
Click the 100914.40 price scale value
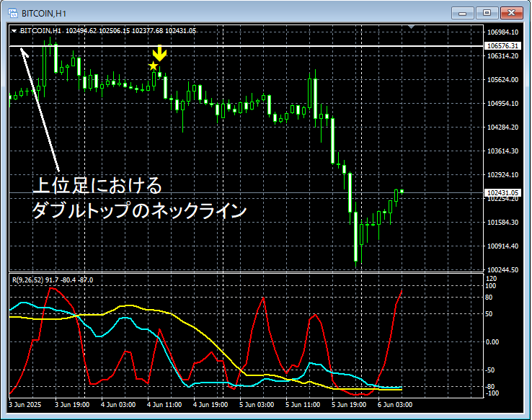pos(502,246)
